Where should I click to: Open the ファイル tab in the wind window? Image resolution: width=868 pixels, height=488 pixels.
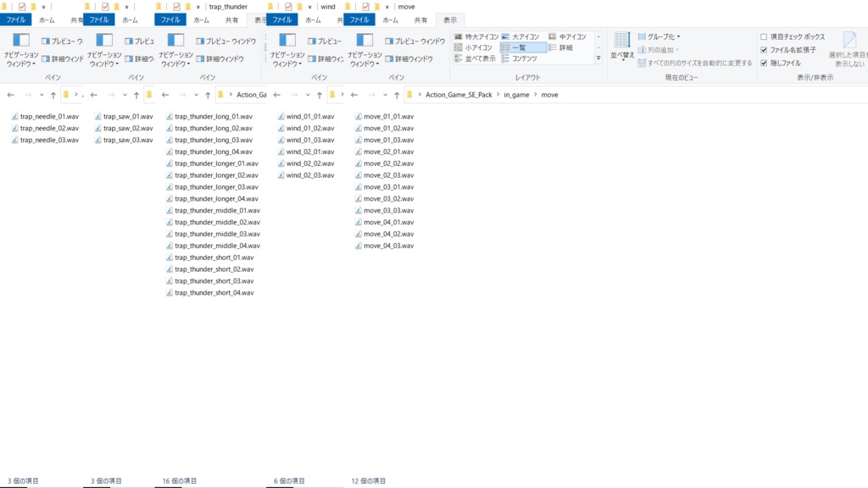click(281, 20)
